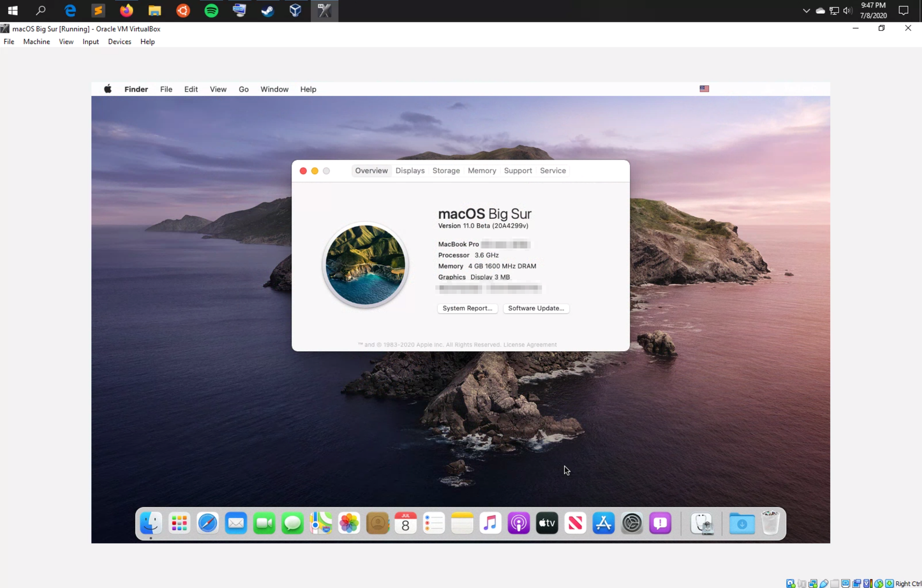Image resolution: width=922 pixels, height=588 pixels.
Task: Open the macOS Help menu
Action: [308, 89]
